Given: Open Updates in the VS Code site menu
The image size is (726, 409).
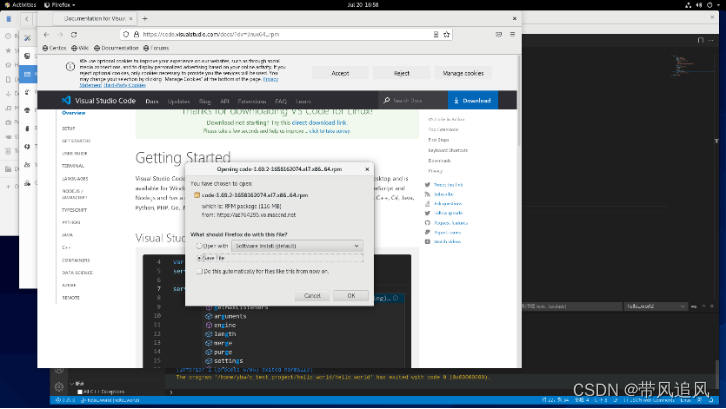Looking at the screenshot, I should pos(179,101).
